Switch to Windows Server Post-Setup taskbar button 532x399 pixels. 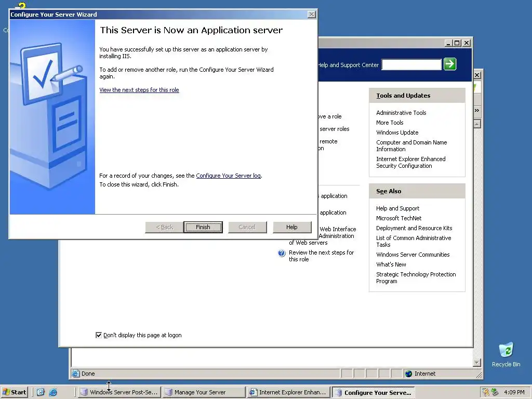click(x=119, y=392)
